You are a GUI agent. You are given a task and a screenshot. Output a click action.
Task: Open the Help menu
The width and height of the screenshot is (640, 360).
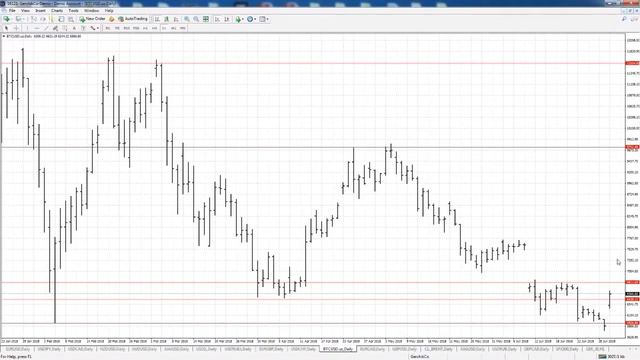point(109,10)
